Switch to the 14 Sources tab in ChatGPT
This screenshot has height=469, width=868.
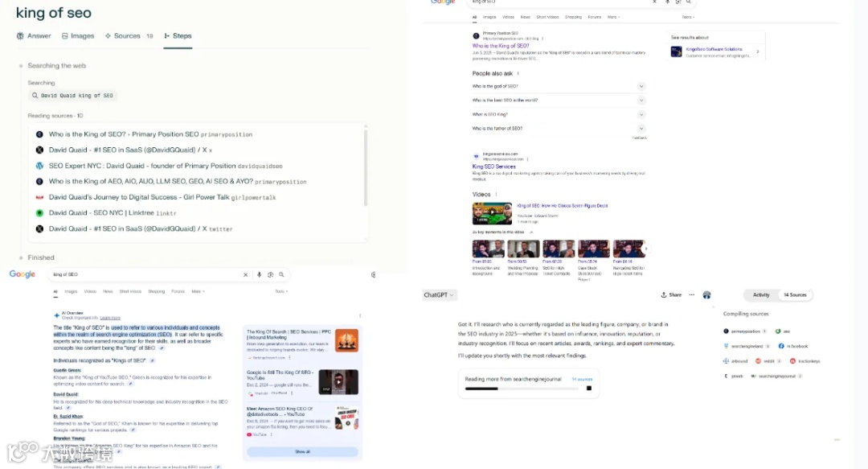(795, 295)
